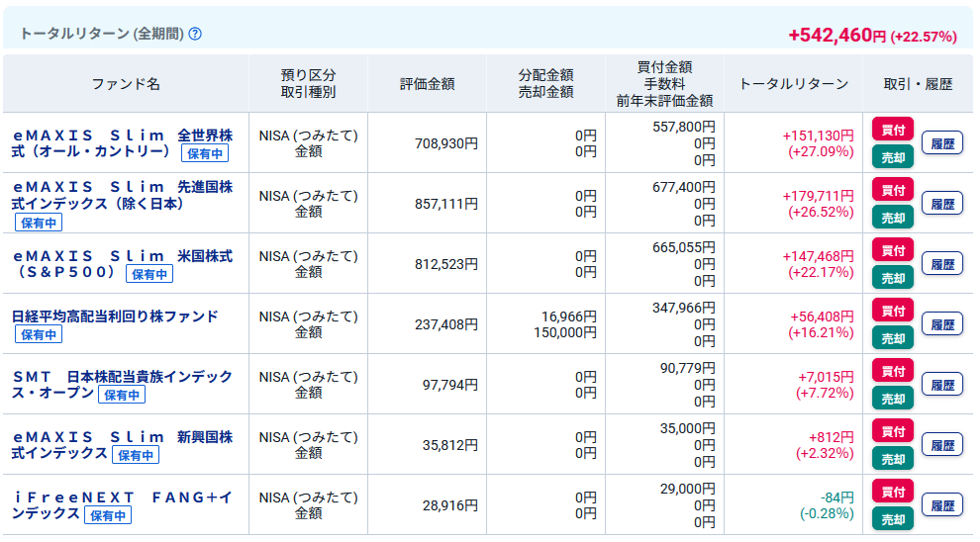Click 買付 for 新興国株式インデックス
This screenshot has width=980, height=542.
click(x=893, y=431)
